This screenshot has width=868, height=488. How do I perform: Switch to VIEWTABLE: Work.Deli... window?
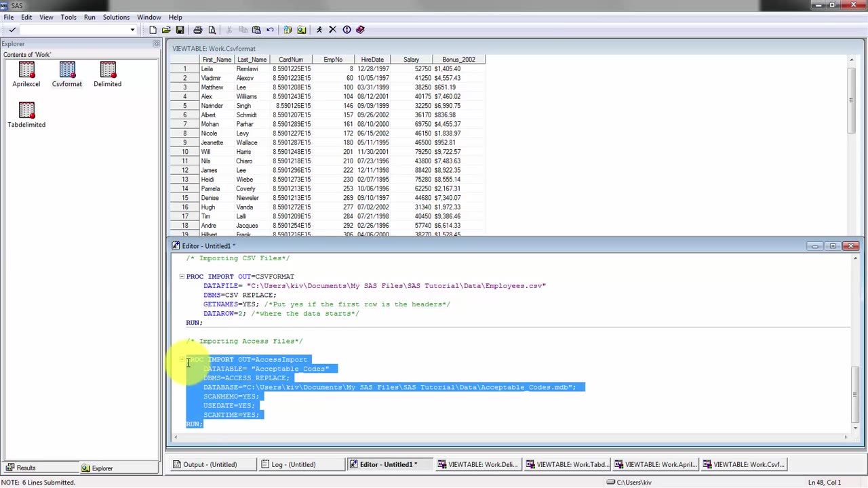[x=478, y=464]
